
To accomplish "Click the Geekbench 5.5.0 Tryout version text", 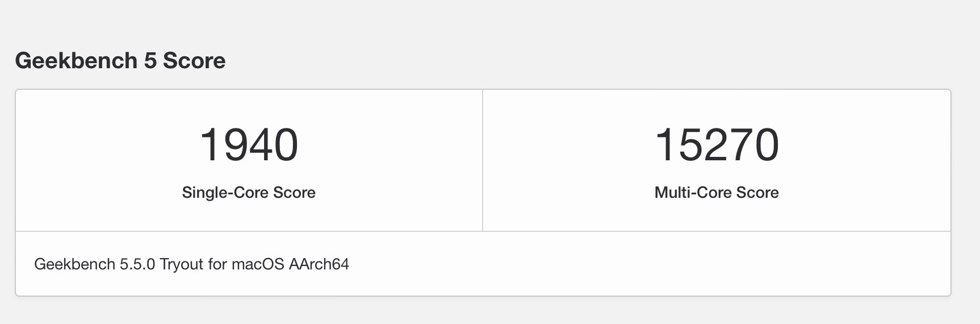I will (x=191, y=264).
